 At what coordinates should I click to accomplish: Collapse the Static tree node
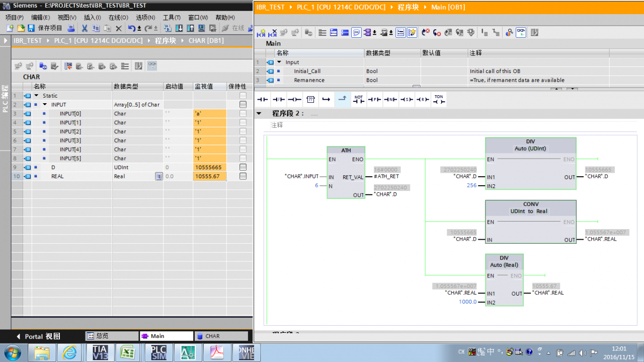click(x=36, y=95)
